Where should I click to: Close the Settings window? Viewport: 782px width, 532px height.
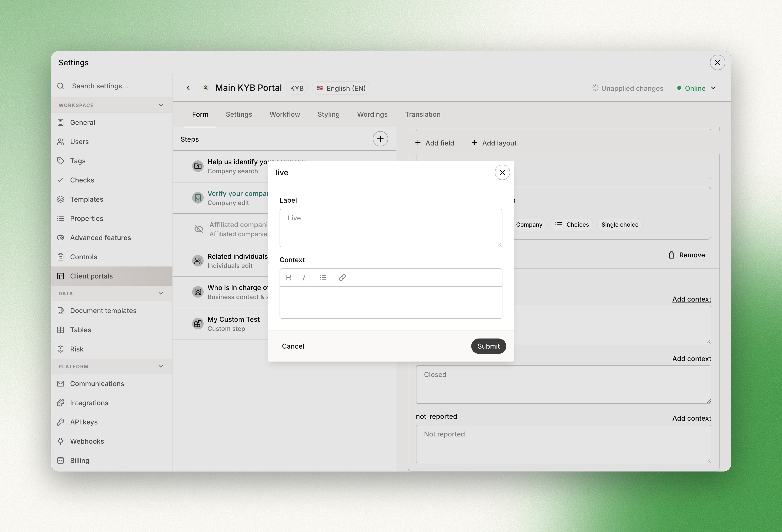point(717,63)
